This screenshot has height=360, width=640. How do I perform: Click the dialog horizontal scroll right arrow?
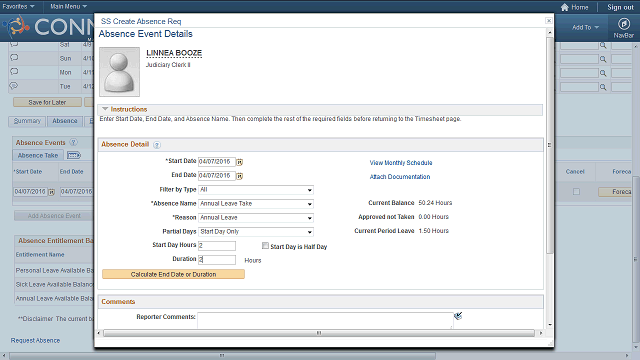(541, 333)
